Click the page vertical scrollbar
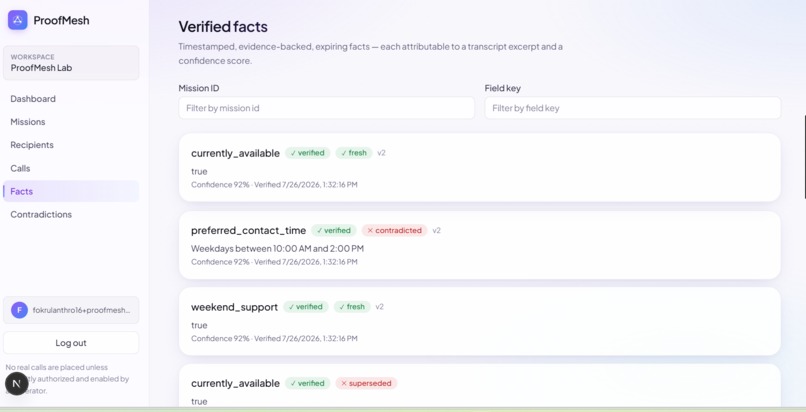This screenshot has height=412, width=806. [804, 157]
